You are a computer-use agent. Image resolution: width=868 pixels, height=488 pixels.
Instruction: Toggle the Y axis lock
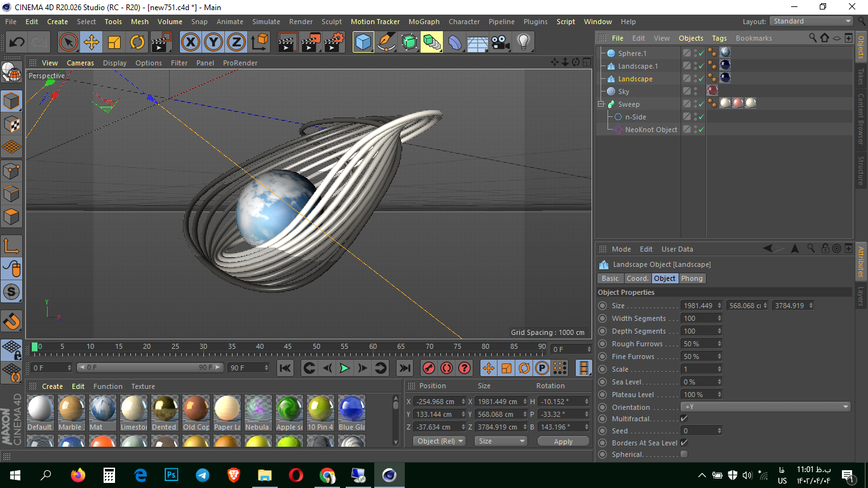tap(214, 43)
